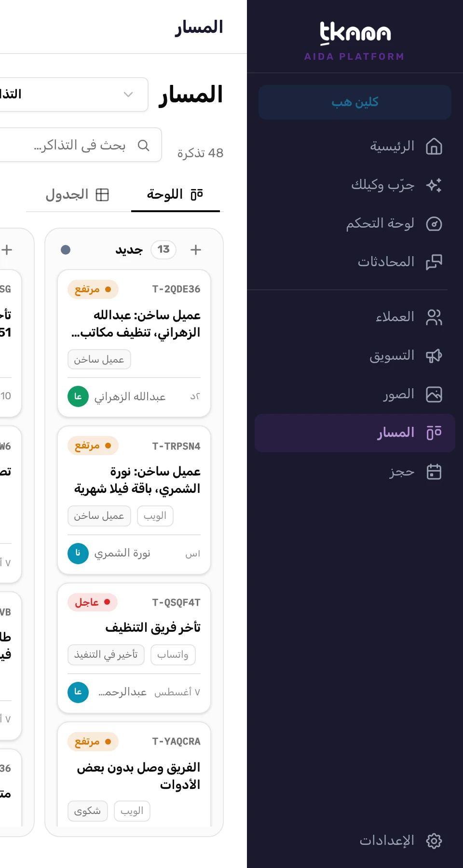Click عميل ساخن tag on T-TRPSN4 card
Viewport: 463px width, 868px height.
click(99, 516)
